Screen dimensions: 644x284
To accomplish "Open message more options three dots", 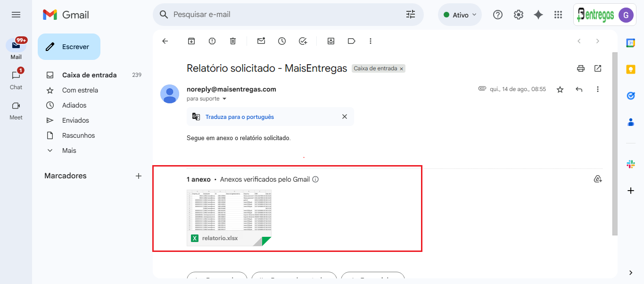I will tap(598, 89).
